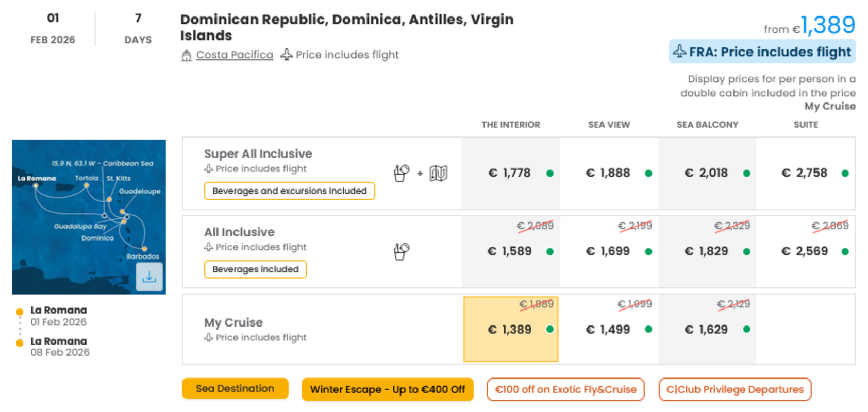Viewport: 868px width, 412px height.
Task: Download the itinerary map image
Action: 149,277
